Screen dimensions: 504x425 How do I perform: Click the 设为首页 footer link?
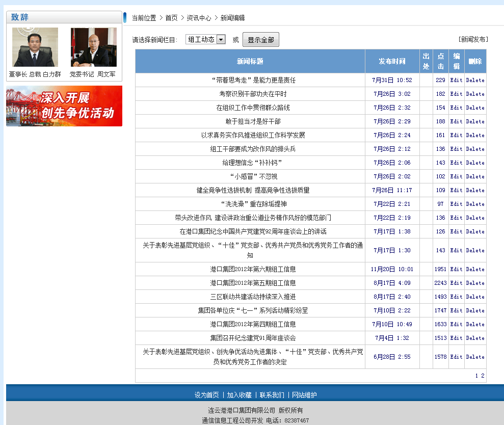pos(207,395)
